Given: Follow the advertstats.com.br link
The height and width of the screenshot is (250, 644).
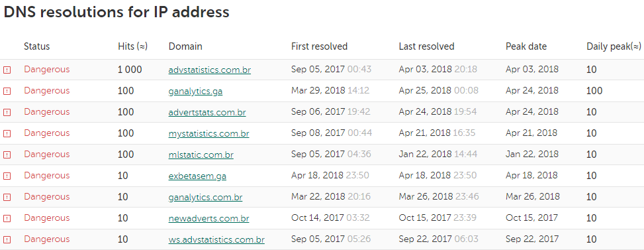Looking at the screenshot, I should (x=207, y=112).
